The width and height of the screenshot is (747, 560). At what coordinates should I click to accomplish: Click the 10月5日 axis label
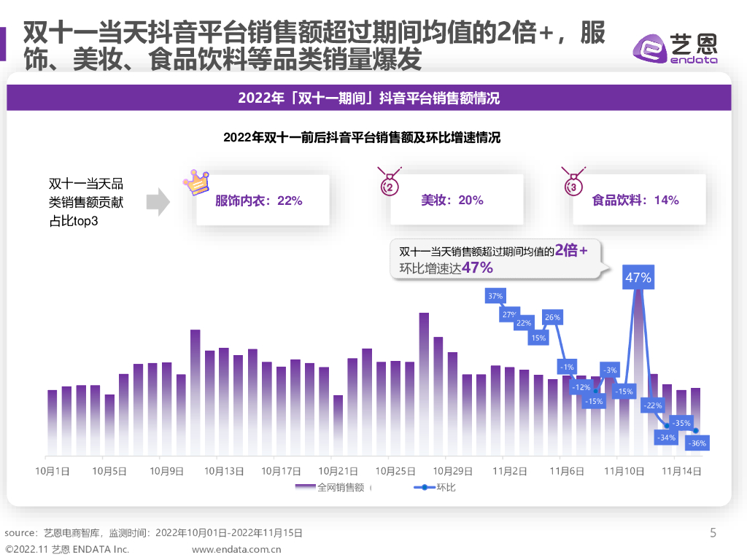(109, 471)
